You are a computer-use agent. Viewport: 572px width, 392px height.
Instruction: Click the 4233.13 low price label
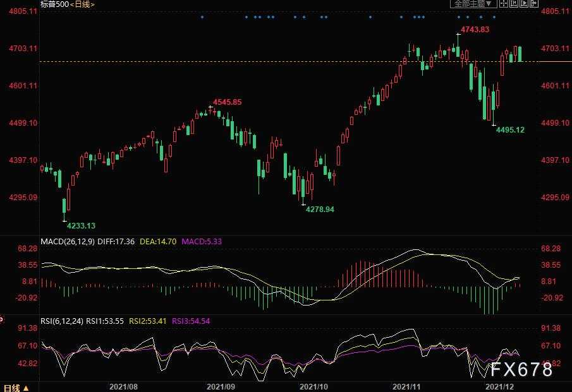coord(81,226)
